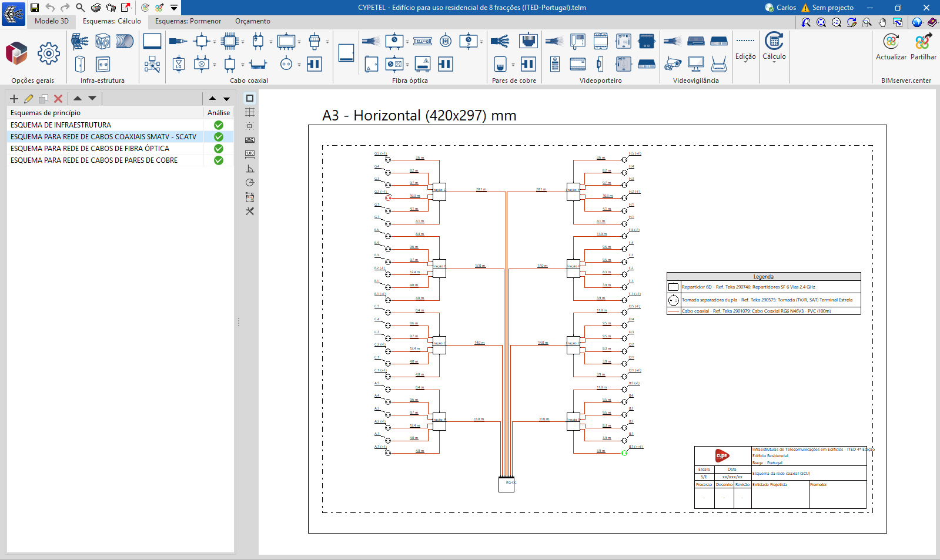Click the Partilhar share button

[x=923, y=46]
